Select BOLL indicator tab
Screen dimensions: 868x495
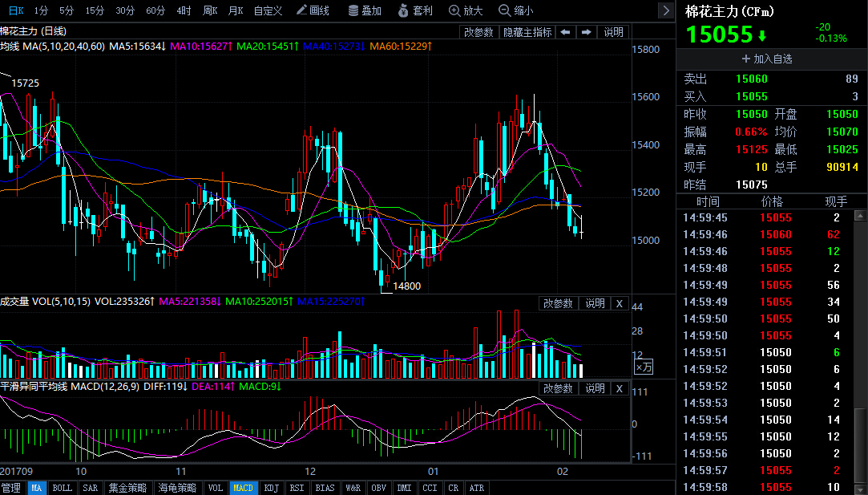pyautogui.click(x=62, y=488)
